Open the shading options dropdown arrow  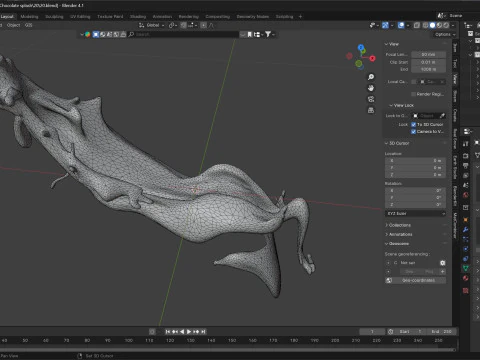pyautogui.click(x=453, y=25)
